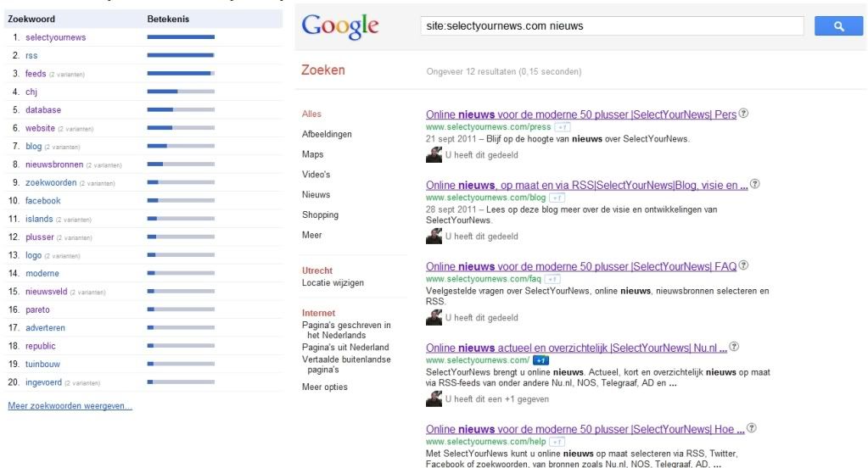Open the result titled ...|SelectYourNews| FAQ

pos(581,266)
